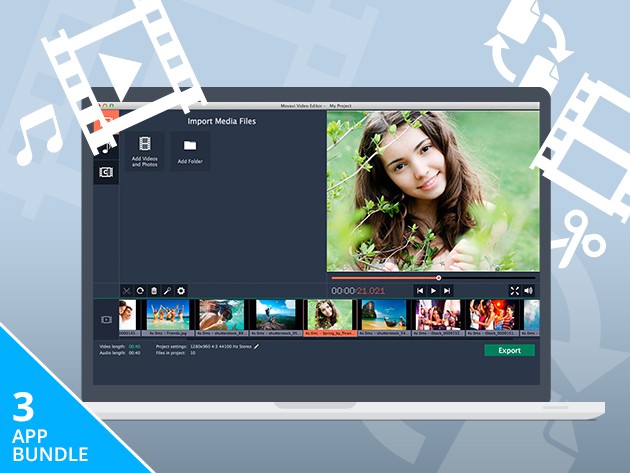The height and width of the screenshot is (473, 630).
Task: Click the preview image of the girl
Action: (433, 191)
